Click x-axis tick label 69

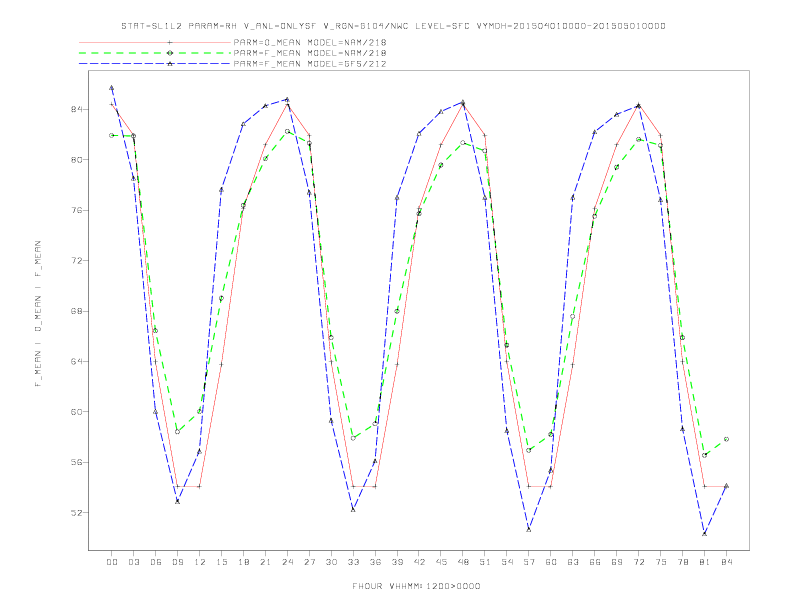(617, 562)
